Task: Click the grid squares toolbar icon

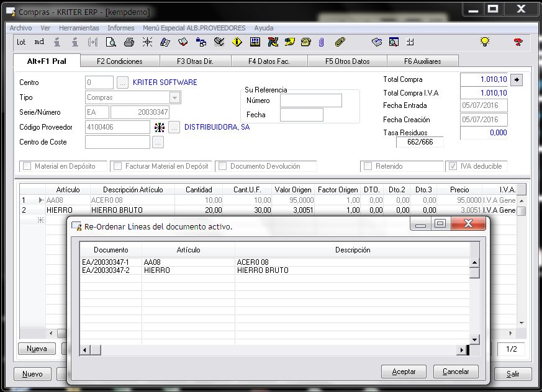Action: pos(410,42)
